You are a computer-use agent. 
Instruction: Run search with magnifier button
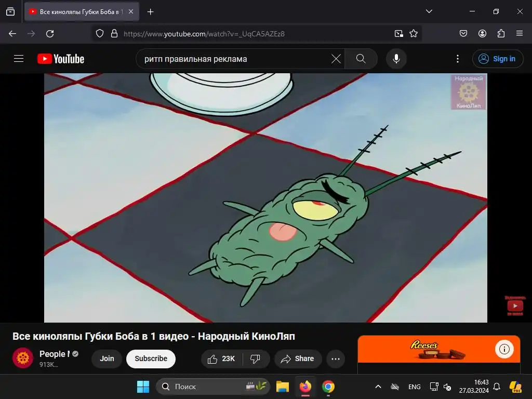pyautogui.click(x=361, y=59)
